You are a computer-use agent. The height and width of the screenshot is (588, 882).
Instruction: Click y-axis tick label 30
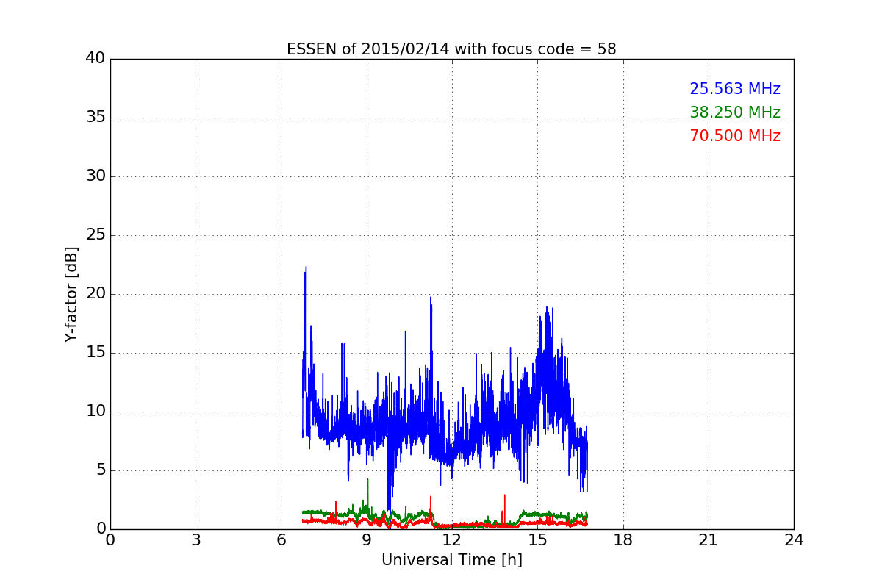click(96, 176)
